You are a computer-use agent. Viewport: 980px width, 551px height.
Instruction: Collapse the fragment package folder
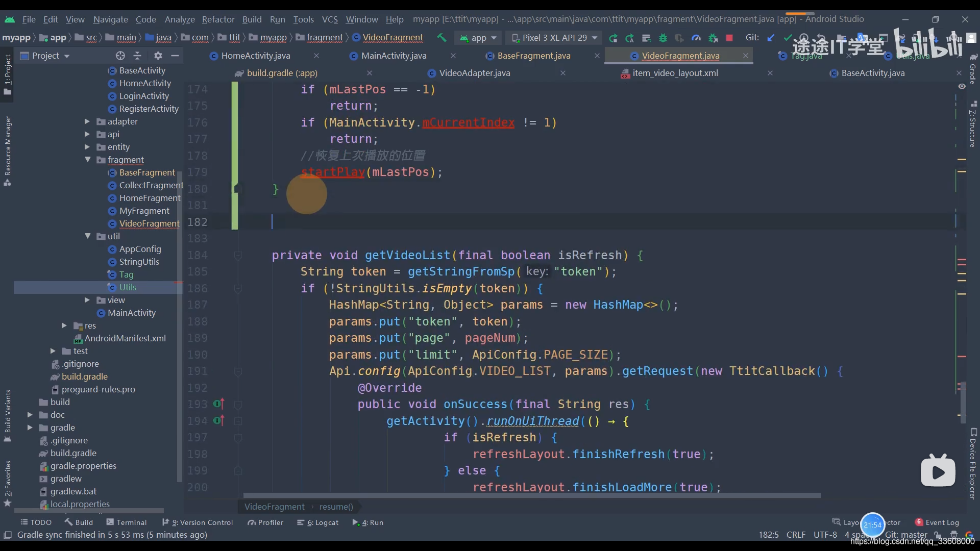(87, 160)
